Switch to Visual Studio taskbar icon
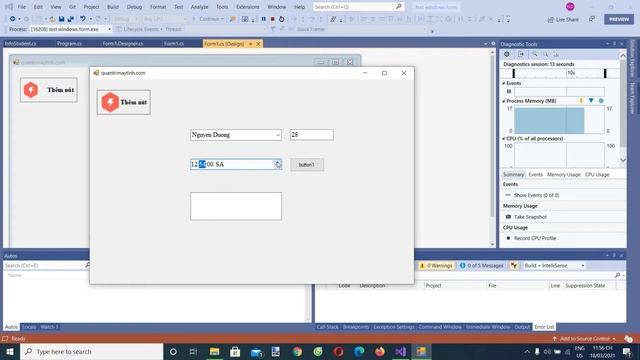Image resolution: width=640 pixels, height=360 pixels. (400, 351)
